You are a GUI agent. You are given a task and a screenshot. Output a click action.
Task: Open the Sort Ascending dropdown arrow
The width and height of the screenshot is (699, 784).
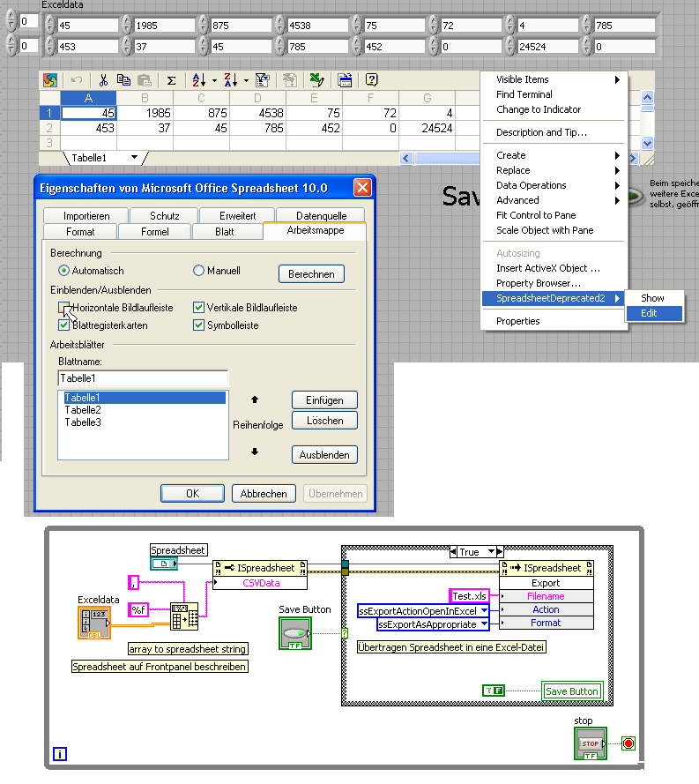tap(214, 80)
